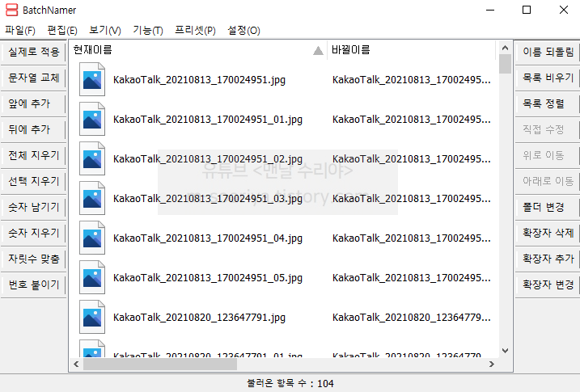Open the 프리셋(P) menu
Image resolution: width=580 pixels, height=392 pixels.
(x=195, y=30)
